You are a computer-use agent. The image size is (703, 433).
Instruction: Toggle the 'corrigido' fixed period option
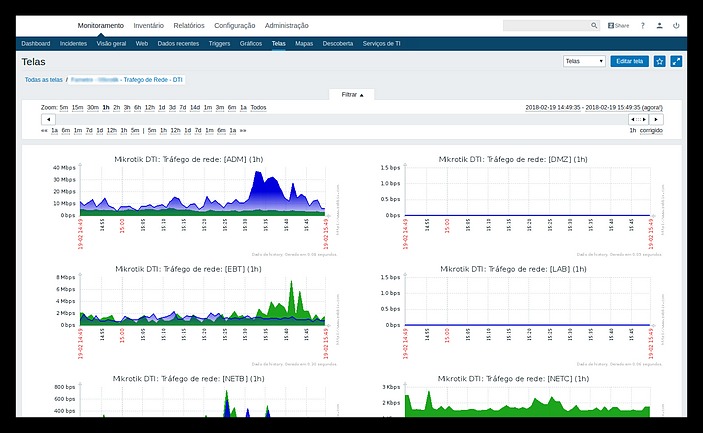click(x=651, y=130)
